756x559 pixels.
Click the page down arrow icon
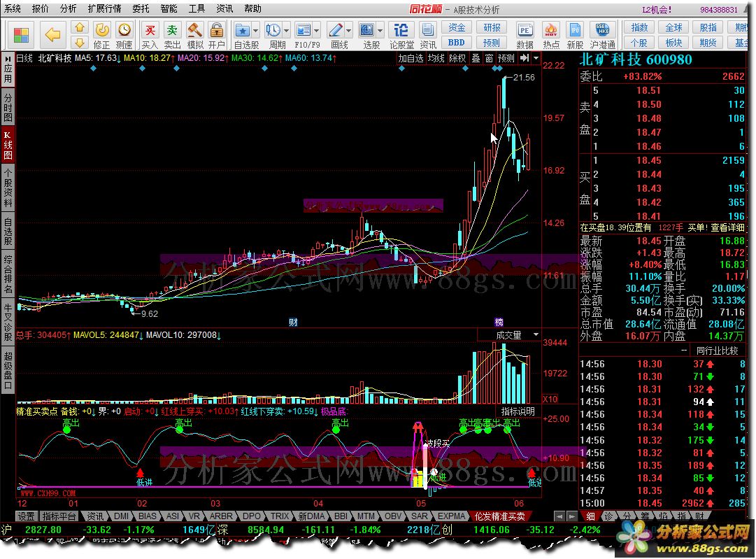click(80, 43)
